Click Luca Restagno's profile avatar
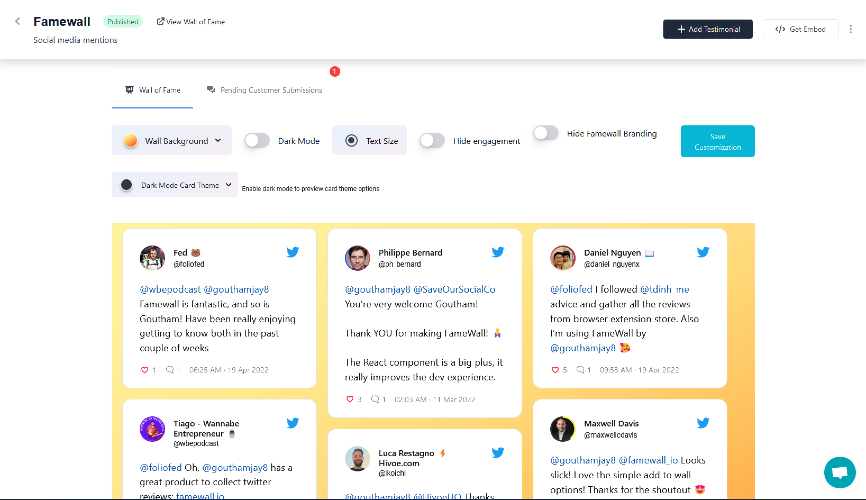 [x=357, y=459]
